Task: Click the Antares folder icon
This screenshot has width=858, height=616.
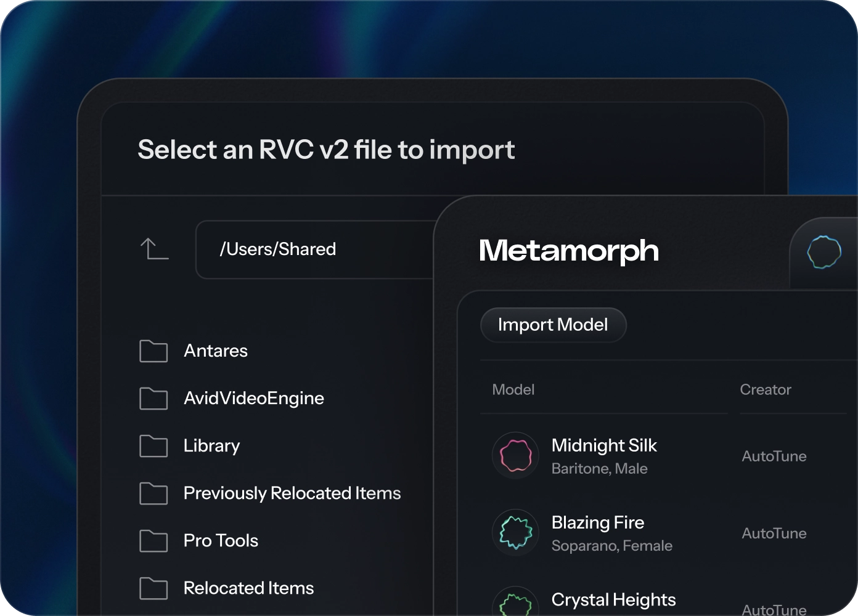Action: [153, 351]
